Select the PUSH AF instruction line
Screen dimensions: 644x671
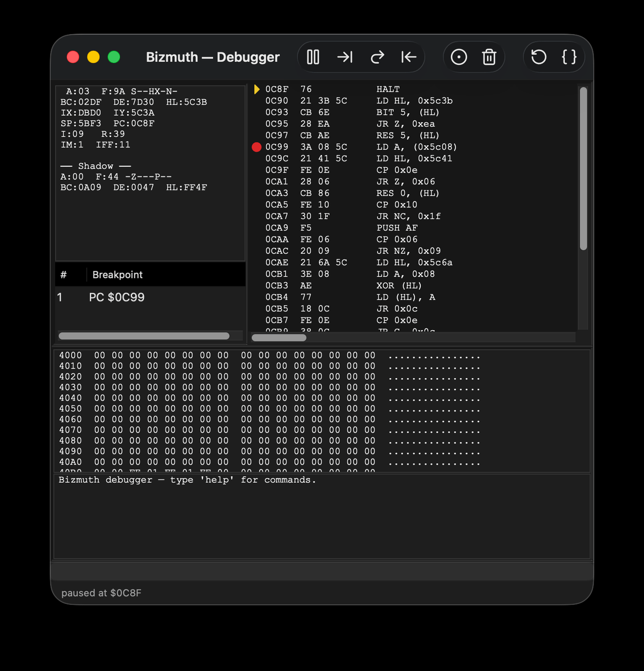click(413, 227)
